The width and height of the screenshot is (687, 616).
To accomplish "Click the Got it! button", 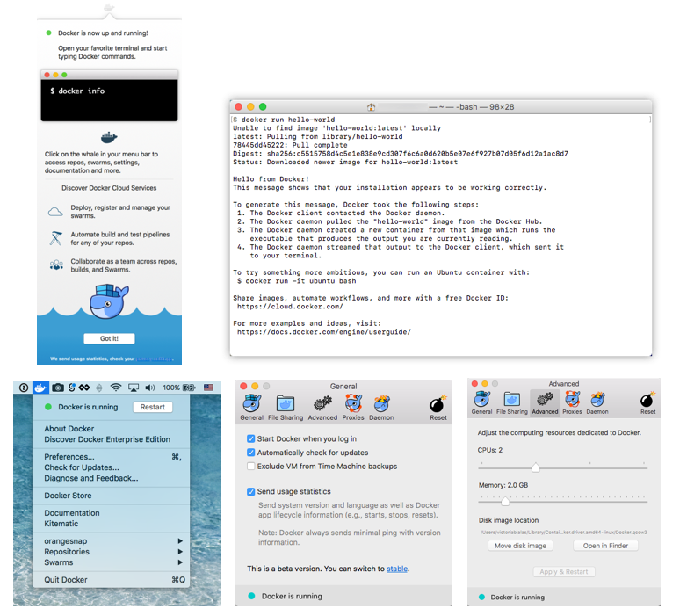I will (x=109, y=338).
